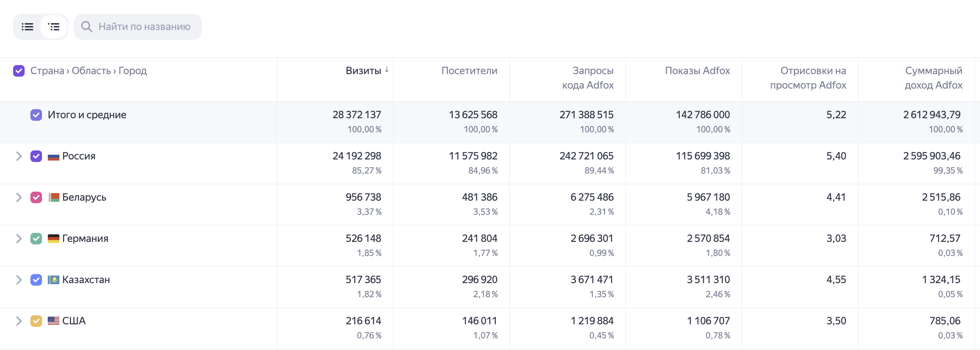Screen dimensions: 980x350
Task: Uncheck the Беларусь pink checkbox
Action: tap(36, 198)
